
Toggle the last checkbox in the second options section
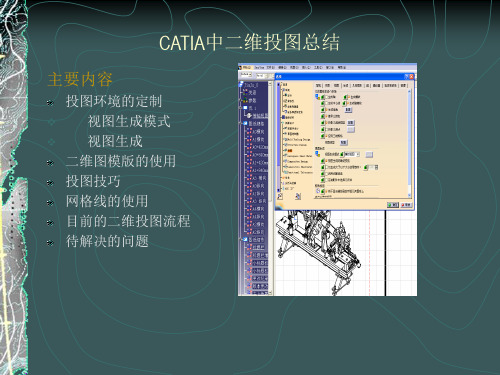[x=327, y=180]
